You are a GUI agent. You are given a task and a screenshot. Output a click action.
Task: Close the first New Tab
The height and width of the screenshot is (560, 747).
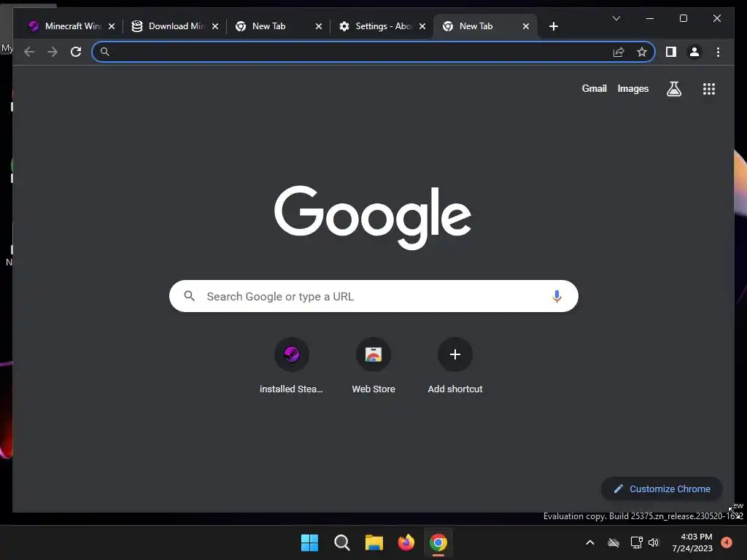point(319,26)
